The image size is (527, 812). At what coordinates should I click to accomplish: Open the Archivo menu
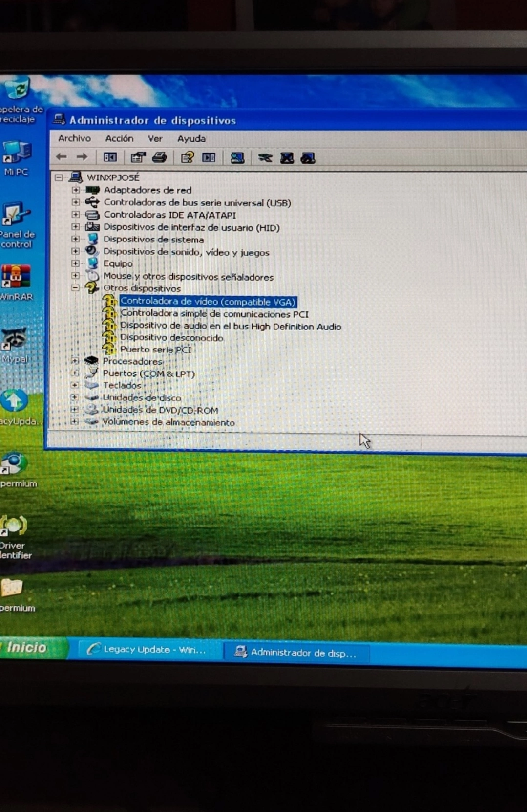[x=74, y=138]
